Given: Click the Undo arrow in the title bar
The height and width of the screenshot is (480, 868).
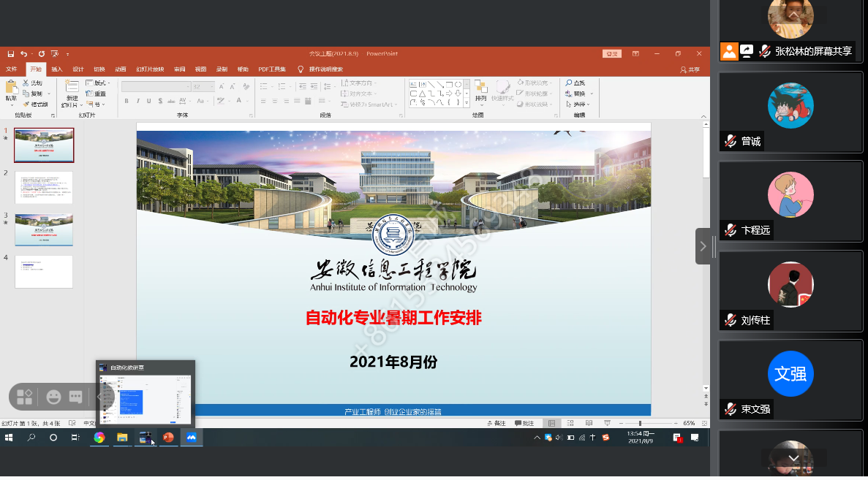Looking at the screenshot, I should 23,54.
